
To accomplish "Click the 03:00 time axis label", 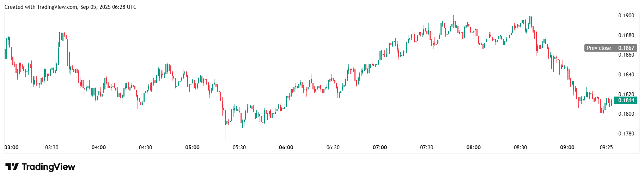I will tap(12, 147).
